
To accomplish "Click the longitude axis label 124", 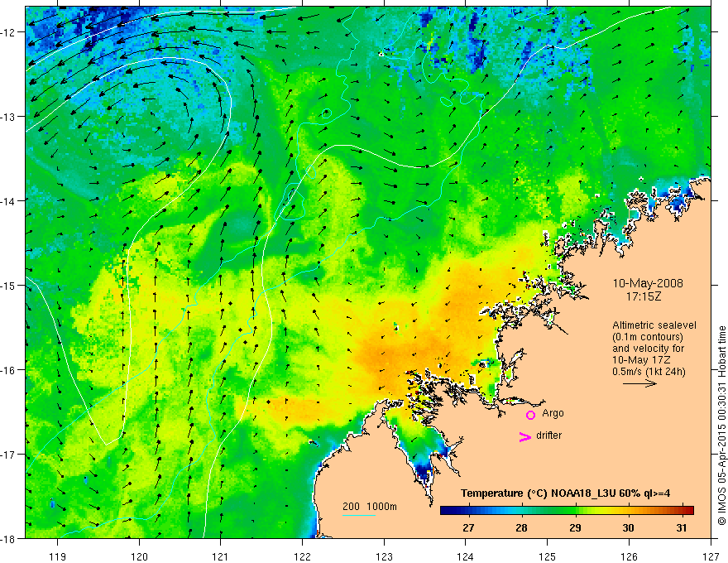I will point(466,556).
